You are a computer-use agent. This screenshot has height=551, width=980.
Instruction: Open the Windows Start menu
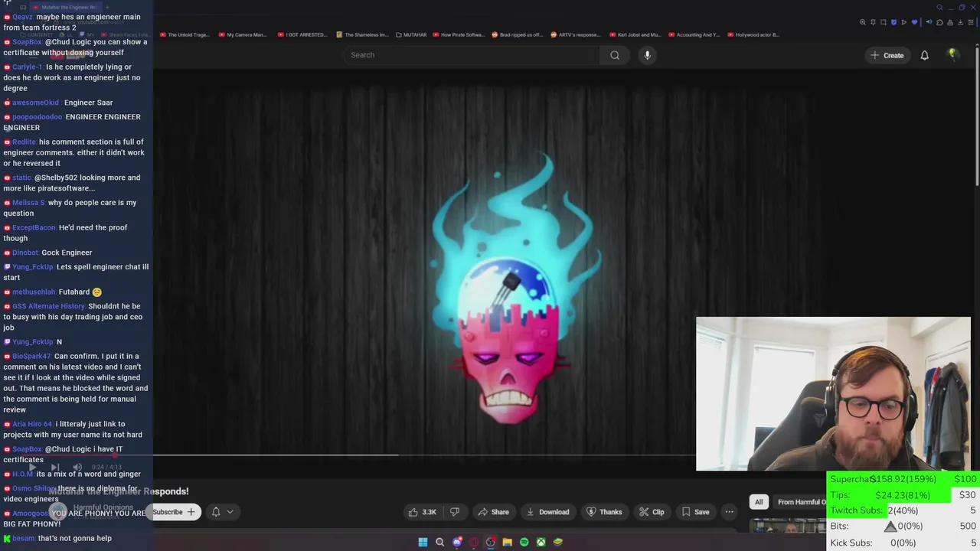(423, 542)
